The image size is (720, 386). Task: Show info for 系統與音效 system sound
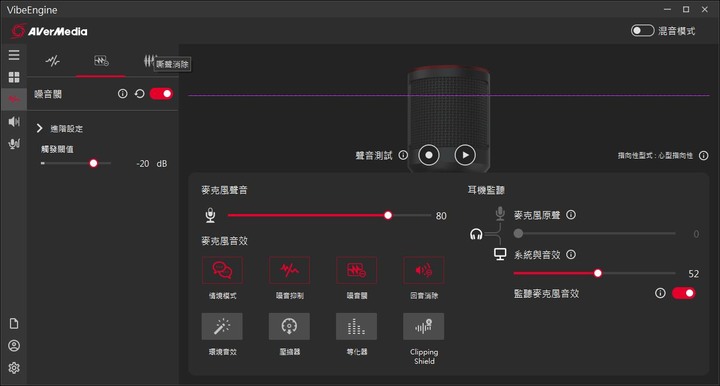tap(571, 254)
